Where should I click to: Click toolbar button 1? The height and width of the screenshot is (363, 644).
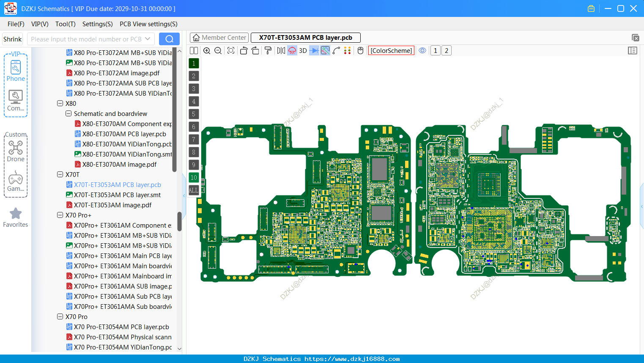tap(436, 51)
